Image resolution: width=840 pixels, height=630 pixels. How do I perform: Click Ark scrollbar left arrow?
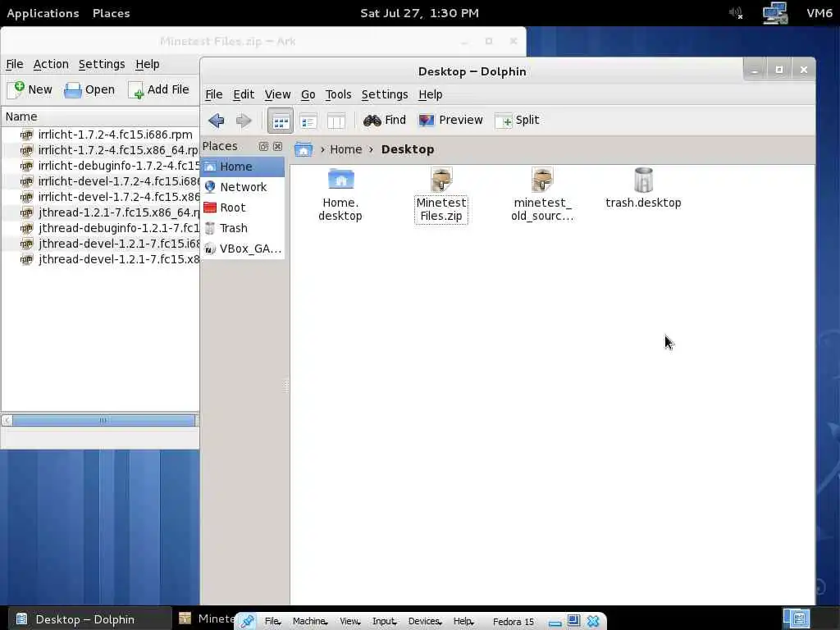7,421
